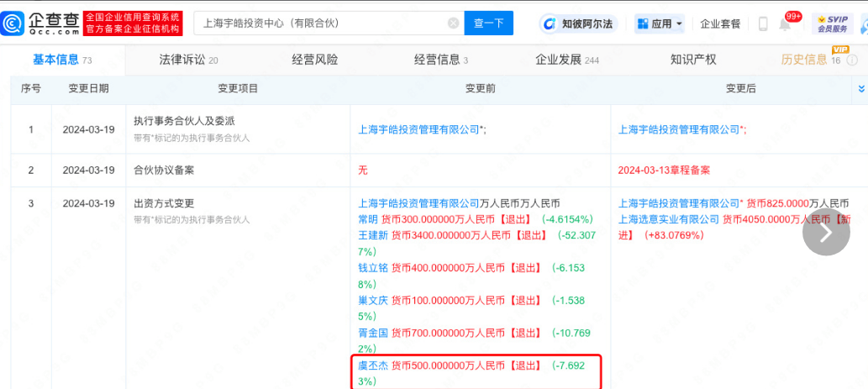Open 胥金国 person link
Screen dimensions: 868x389
tap(374, 333)
